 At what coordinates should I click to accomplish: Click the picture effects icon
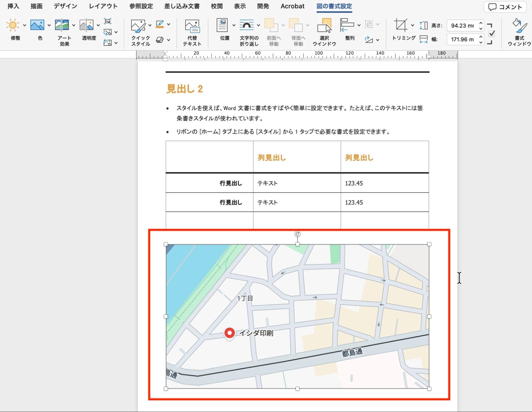click(x=160, y=40)
